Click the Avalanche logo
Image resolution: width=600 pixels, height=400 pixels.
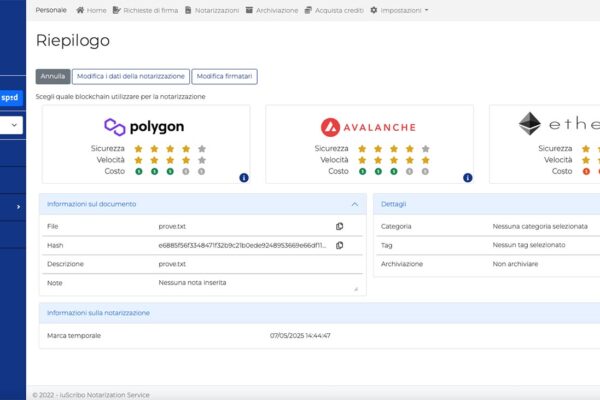(x=368, y=127)
